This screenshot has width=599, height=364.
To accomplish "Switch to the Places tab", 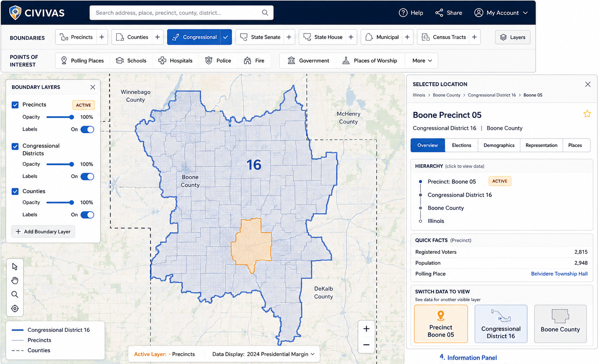I will click(x=575, y=145).
